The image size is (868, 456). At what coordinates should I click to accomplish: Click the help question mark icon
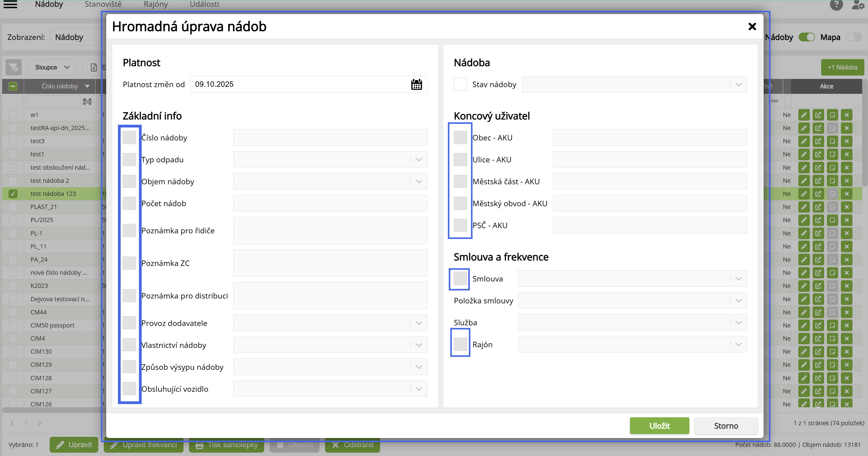(836, 5)
